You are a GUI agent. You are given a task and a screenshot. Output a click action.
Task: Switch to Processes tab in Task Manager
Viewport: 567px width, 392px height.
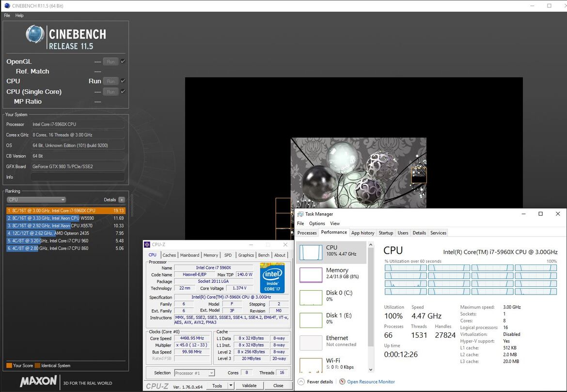click(x=307, y=233)
